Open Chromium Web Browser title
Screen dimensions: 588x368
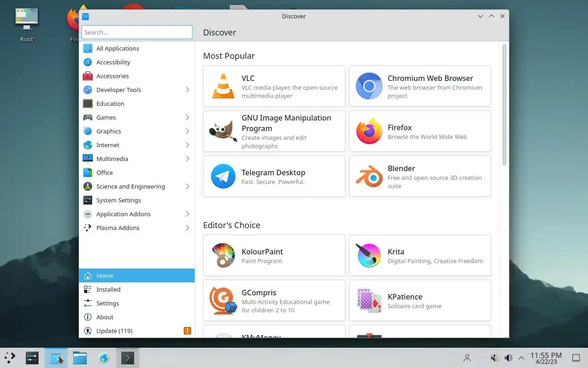coord(430,78)
